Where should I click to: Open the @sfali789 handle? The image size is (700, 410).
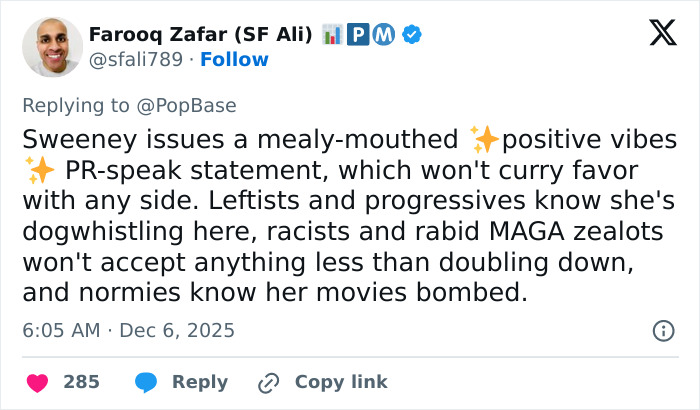click(135, 59)
